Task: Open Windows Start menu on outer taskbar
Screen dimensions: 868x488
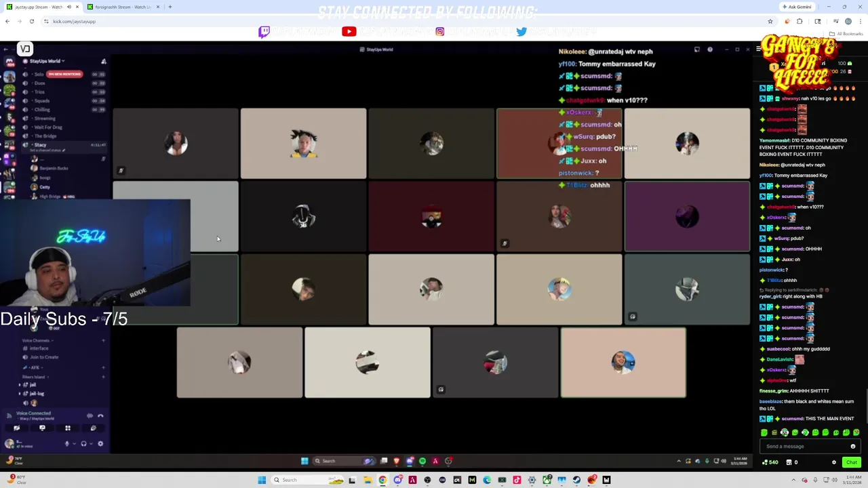Action: tap(262, 480)
